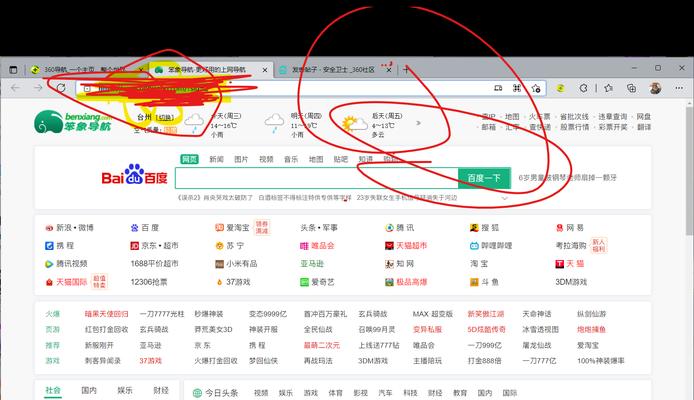The image size is (694, 400).
Task: Select the 地图 search category
Action: 316,159
